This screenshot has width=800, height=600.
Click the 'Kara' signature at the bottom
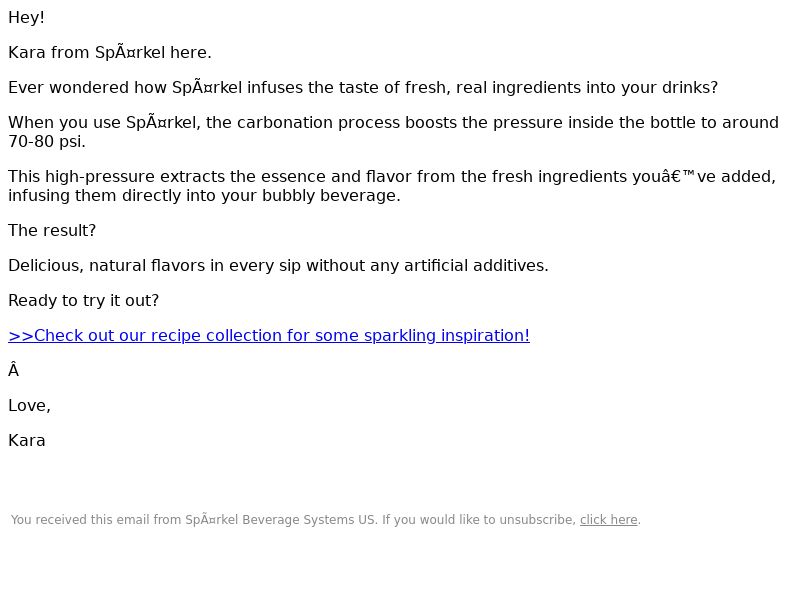pos(27,441)
